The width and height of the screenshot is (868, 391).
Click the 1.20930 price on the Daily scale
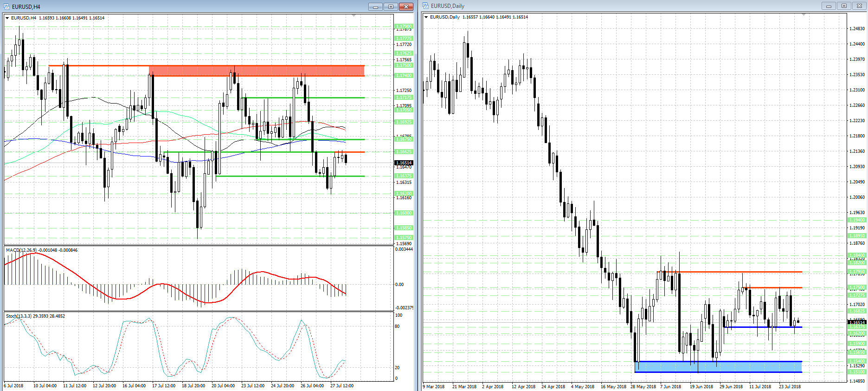tap(857, 167)
